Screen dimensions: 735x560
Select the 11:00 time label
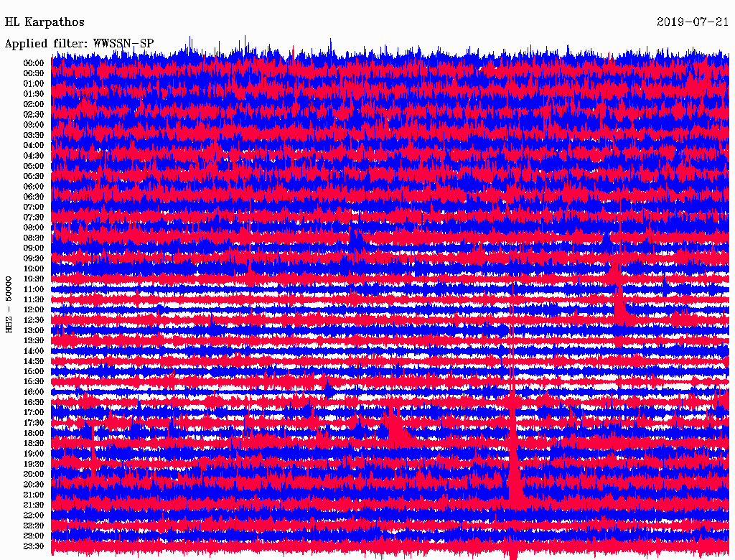[x=34, y=289]
